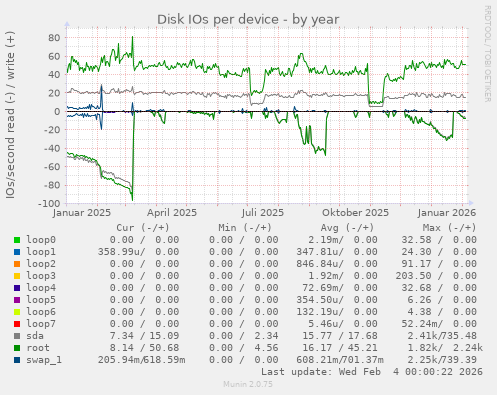Click the sda gray color swatch
This screenshot has height=395, width=497.
click(x=17, y=336)
